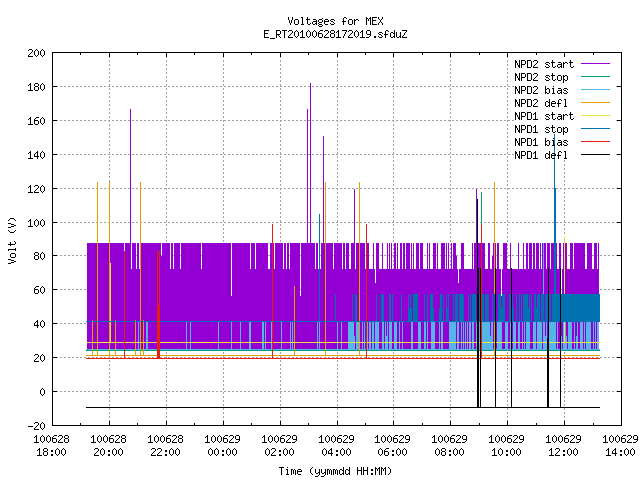
Task: Click the dark blue NPD1 stop legend line
Action: pos(595,129)
